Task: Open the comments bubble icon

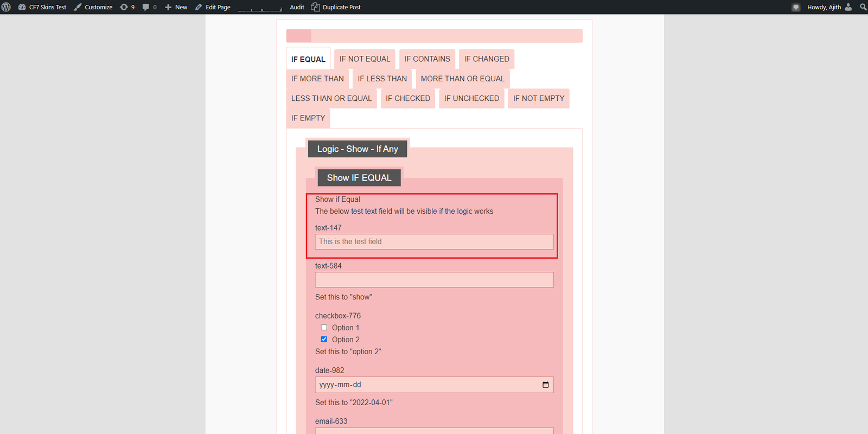Action: 146,7
